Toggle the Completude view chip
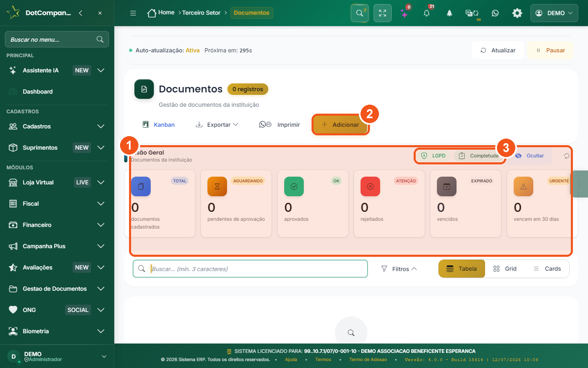 [479, 156]
